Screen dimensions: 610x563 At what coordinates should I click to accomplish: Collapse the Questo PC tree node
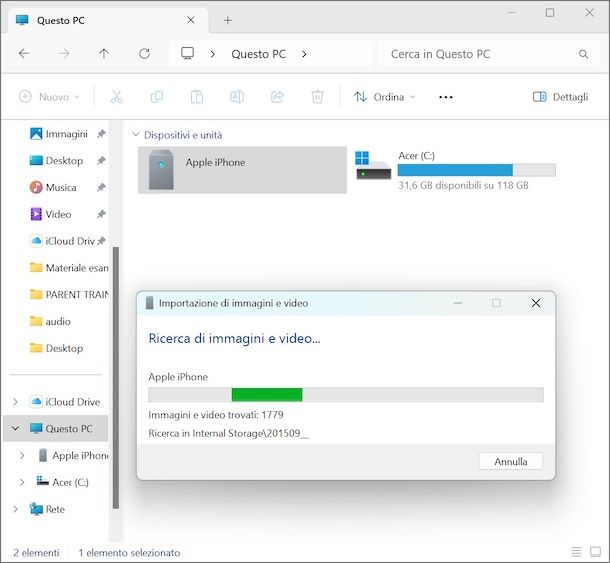tap(15, 428)
